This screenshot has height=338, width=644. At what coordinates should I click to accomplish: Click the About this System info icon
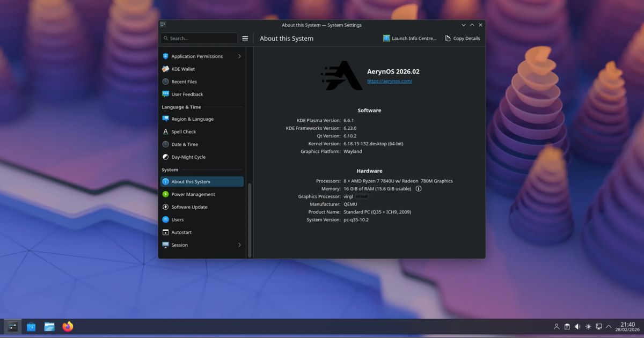tap(166, 182)
